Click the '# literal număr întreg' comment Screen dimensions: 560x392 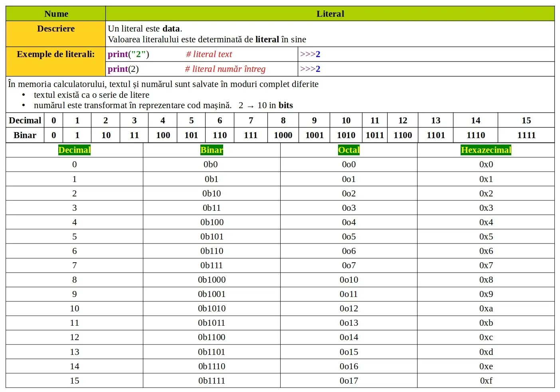225,69
